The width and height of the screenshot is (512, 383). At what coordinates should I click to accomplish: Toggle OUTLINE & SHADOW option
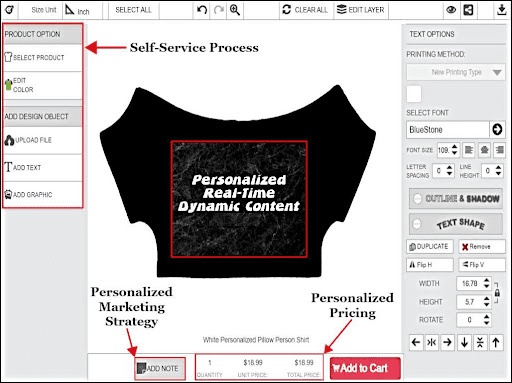[456, 199]
